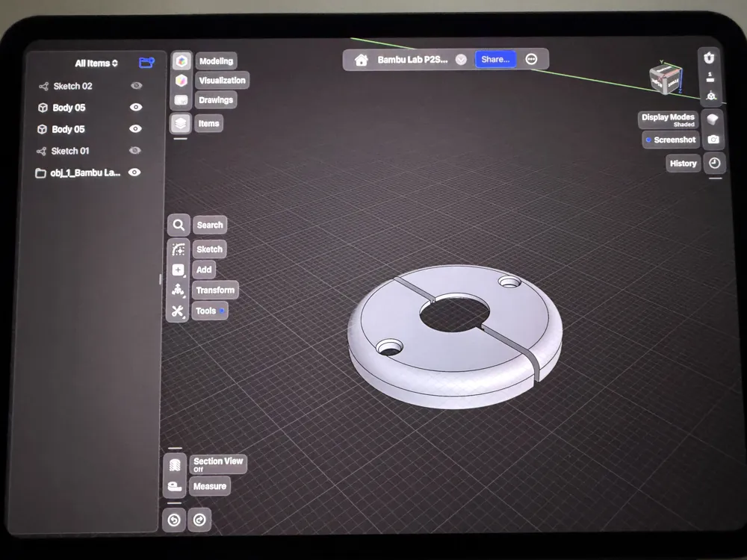Click the History label button
The height and width of the screenshot is (560, 747).
click(684, 164)
